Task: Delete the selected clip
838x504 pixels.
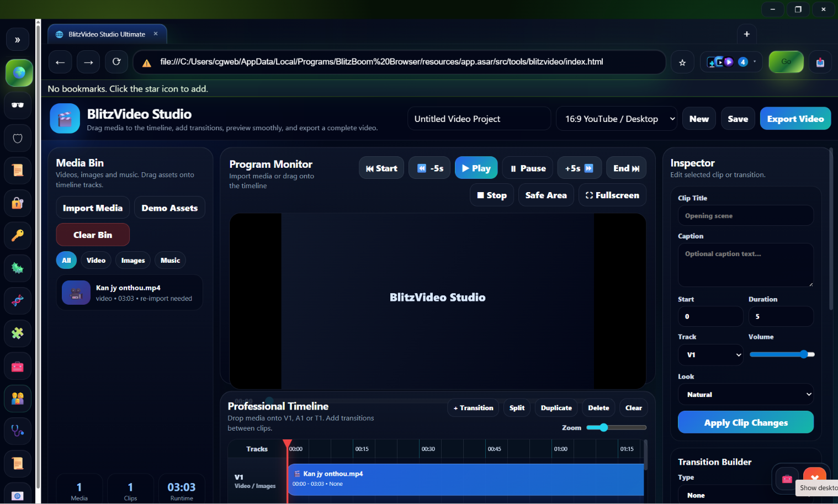Action: click(598, 408)
